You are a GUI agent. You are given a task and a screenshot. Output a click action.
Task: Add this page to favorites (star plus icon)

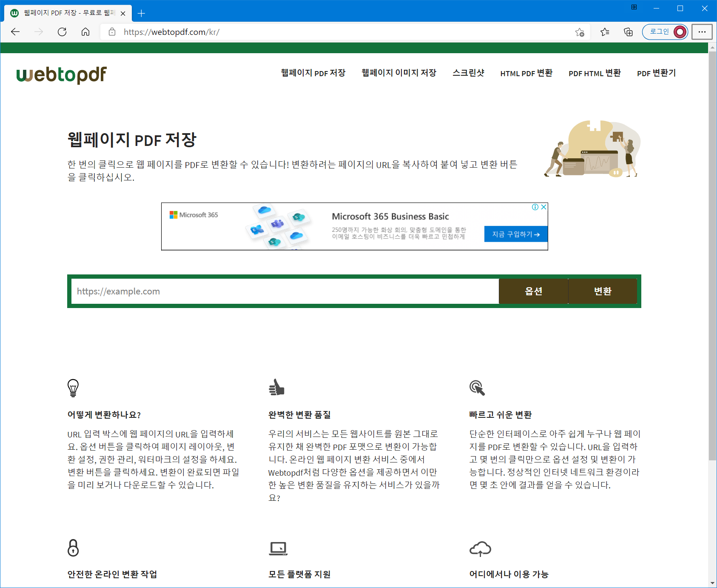tap(580, 32)
